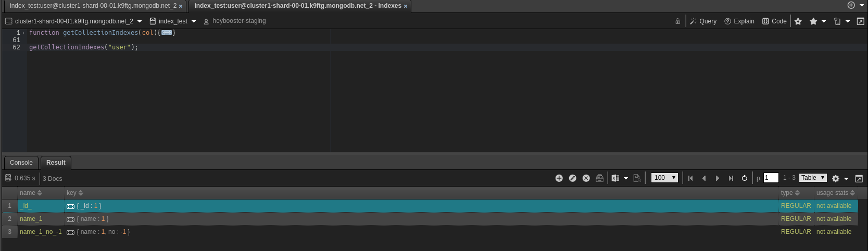Click the script history clipboard icon
This screenshot has height=251, width=868.
click(x=837, y=21)
